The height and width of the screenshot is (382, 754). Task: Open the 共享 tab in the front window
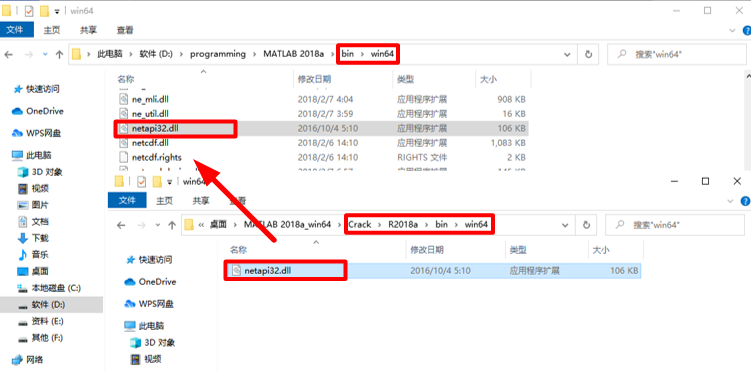point(201,200)
